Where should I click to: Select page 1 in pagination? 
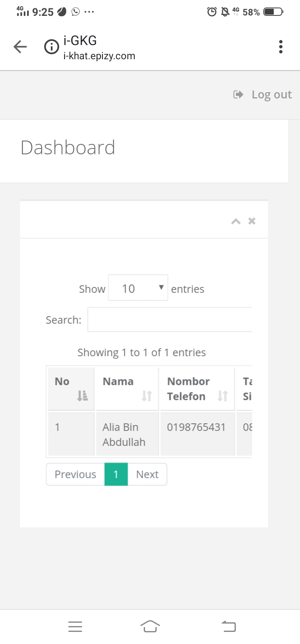pos(116,474)
